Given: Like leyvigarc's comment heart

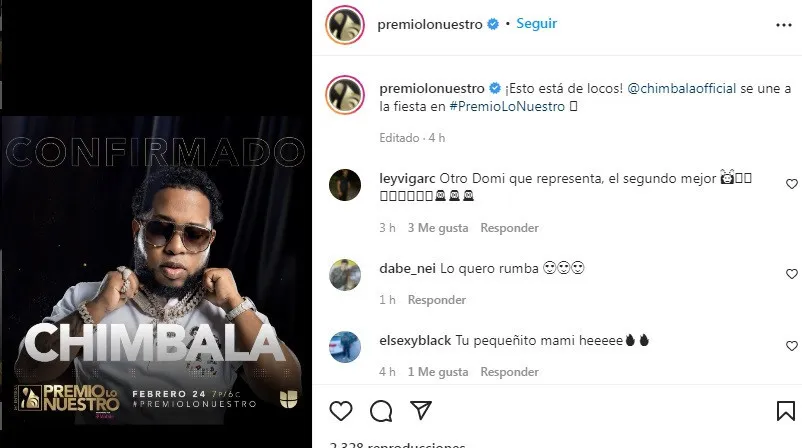Looking at the screenshot, I should tap(791, 184).
